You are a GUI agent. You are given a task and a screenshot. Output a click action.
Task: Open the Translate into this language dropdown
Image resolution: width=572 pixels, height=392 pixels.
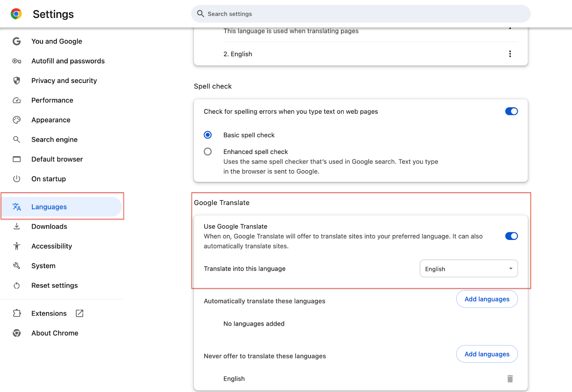[x=469, y=269]
